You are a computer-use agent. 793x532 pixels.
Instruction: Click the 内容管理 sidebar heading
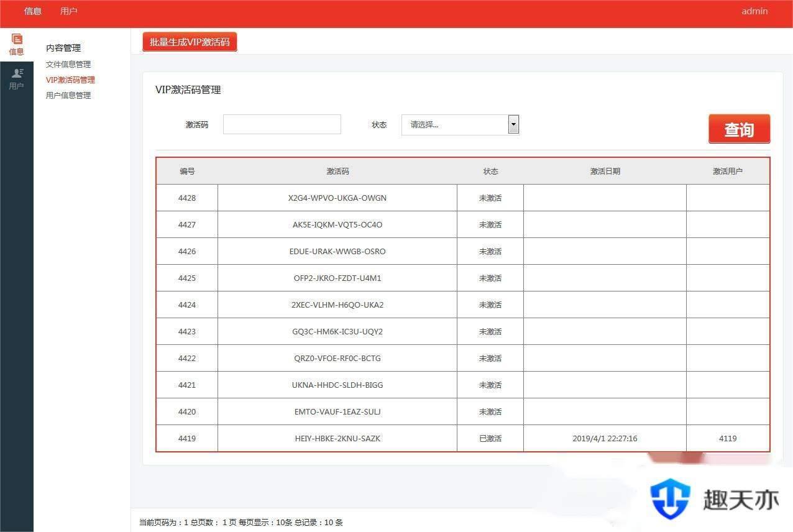point(63,48)
